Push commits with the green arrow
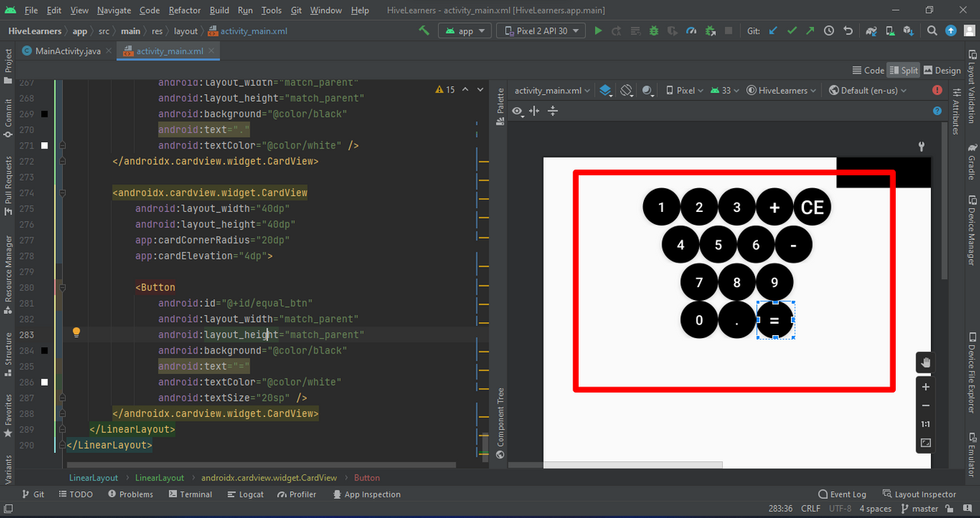The height and width of the screenshot is (518, 980). [810, 31]
